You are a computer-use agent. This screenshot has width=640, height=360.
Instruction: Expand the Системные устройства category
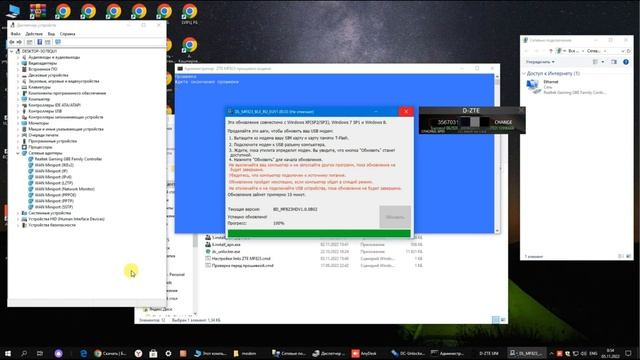point(18,213)
